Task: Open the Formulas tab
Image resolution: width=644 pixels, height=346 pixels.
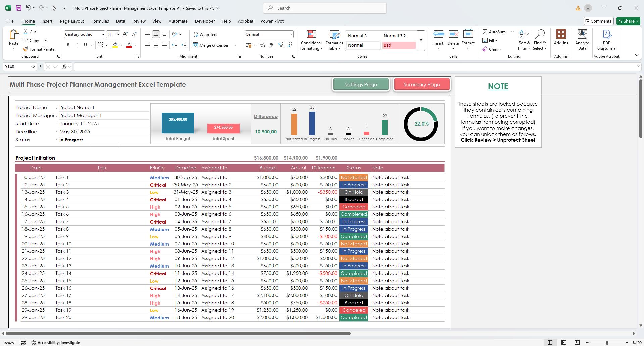Action: [x=100, y=21]
